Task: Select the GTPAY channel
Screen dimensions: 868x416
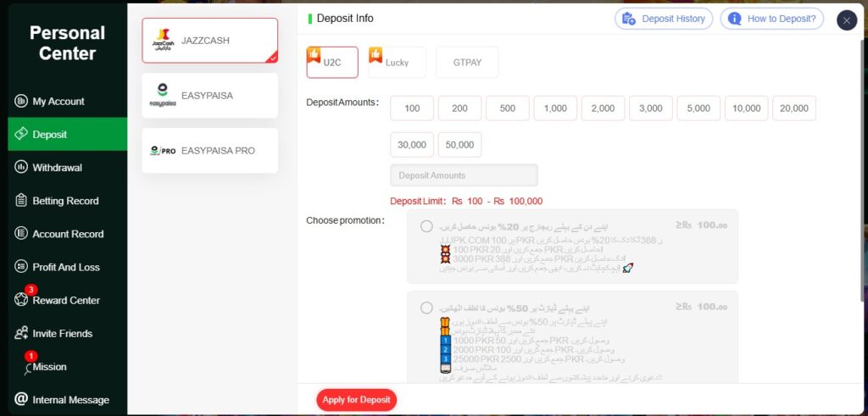Action: click(x=467, y=62)
